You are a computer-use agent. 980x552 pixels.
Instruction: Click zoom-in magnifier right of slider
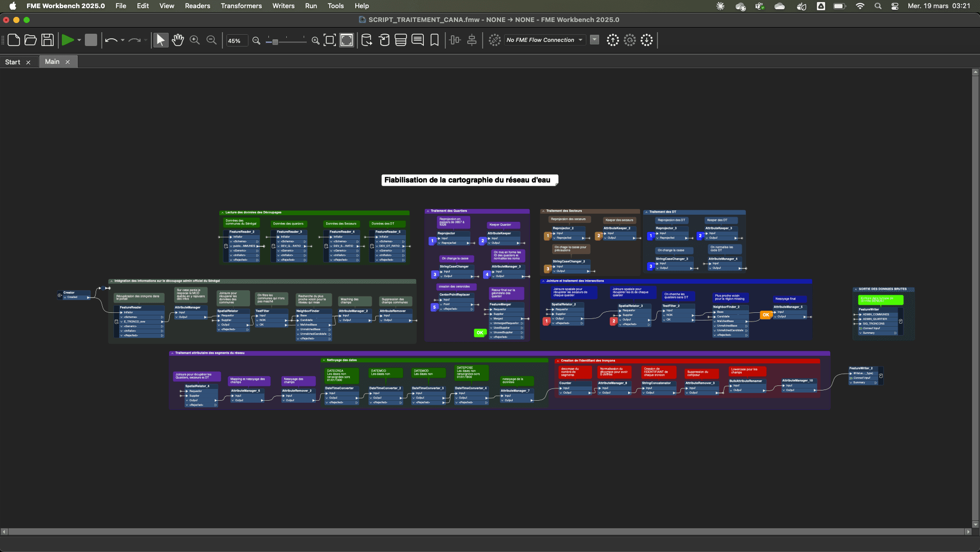tap(315, 41)
